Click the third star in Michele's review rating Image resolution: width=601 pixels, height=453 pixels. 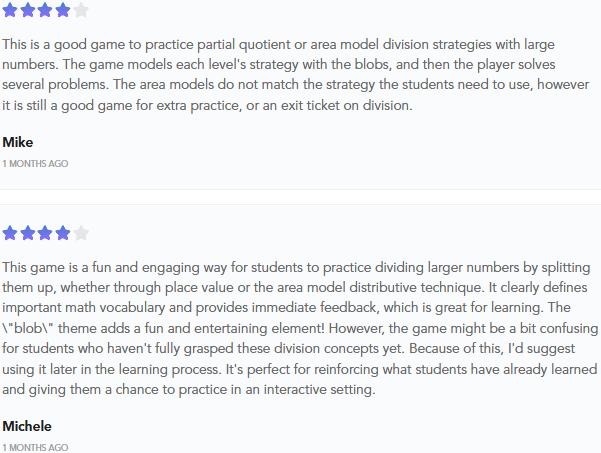(45, 233)
